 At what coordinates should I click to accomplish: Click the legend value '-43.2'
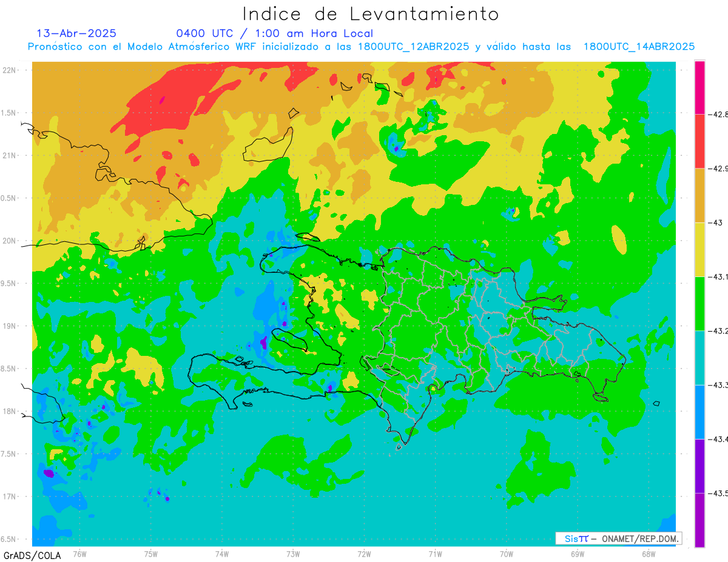[718, 330]
